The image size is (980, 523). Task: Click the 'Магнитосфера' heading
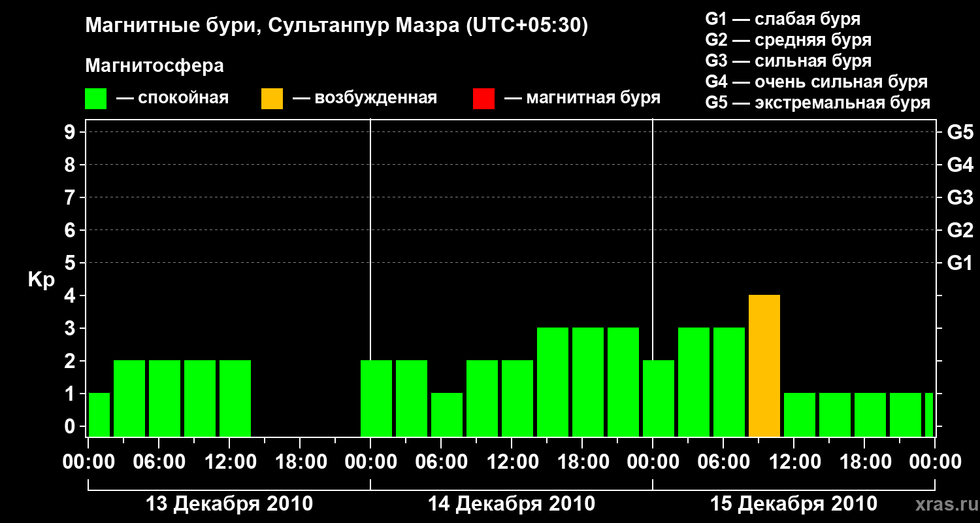[x=155, y=66]
